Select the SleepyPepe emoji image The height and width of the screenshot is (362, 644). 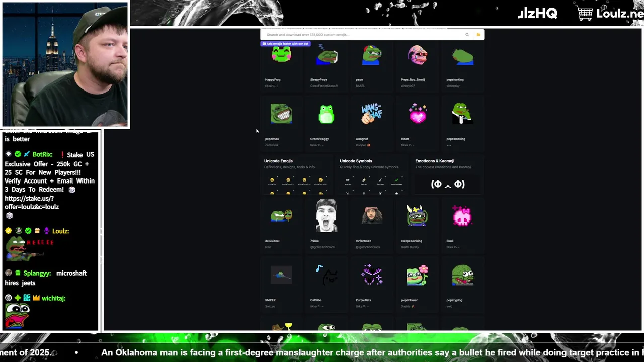tap(327, 54)
